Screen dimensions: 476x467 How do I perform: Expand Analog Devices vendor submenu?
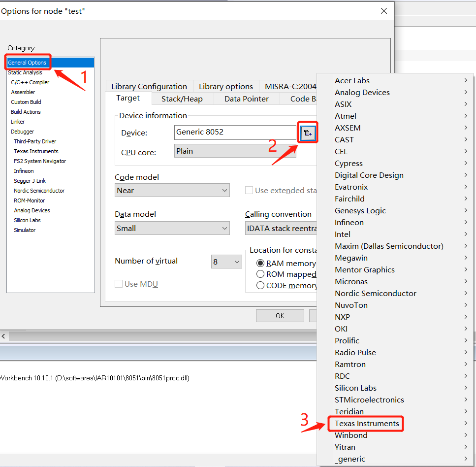coord(395,93)
